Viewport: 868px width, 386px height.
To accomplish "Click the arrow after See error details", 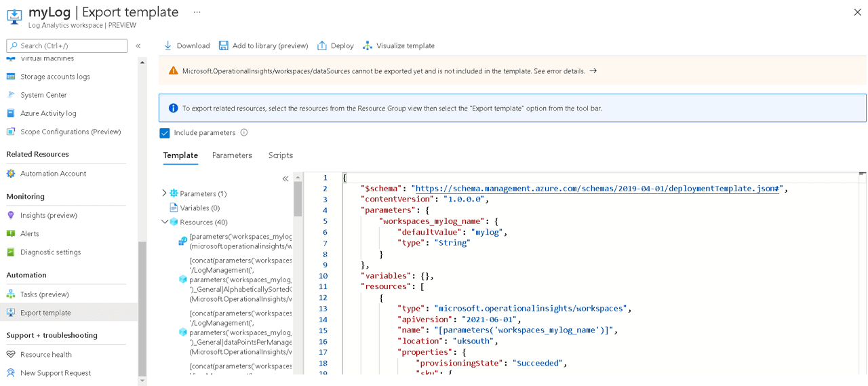I will coord(593,71).
